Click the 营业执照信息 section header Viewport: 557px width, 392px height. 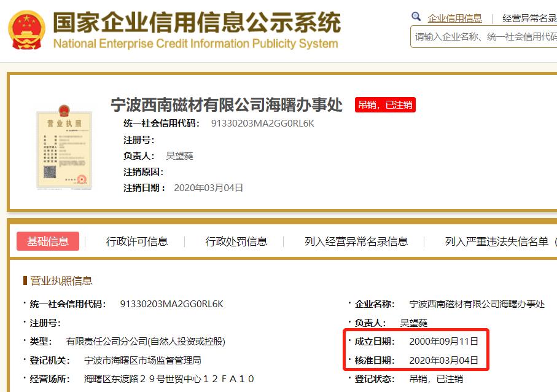(61, 281)
